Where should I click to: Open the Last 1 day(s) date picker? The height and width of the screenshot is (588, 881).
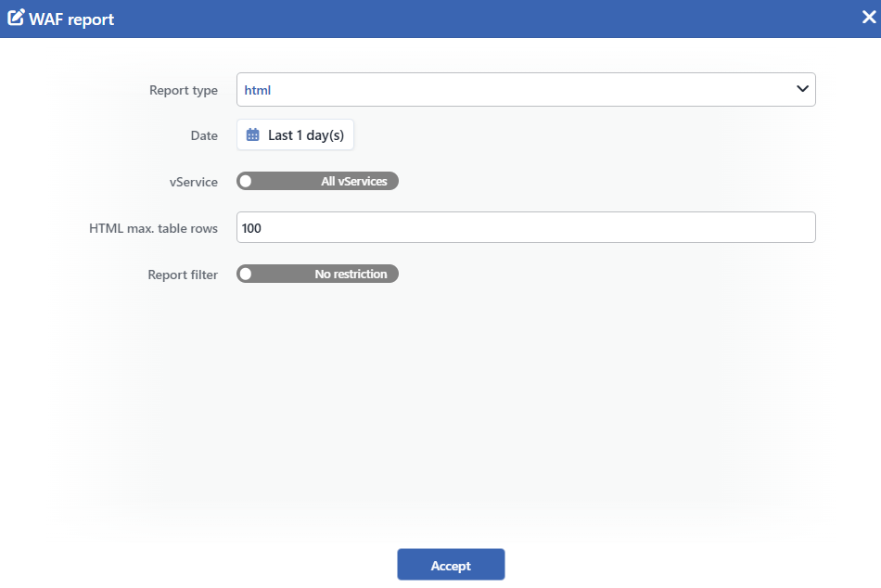pos(295,134)
